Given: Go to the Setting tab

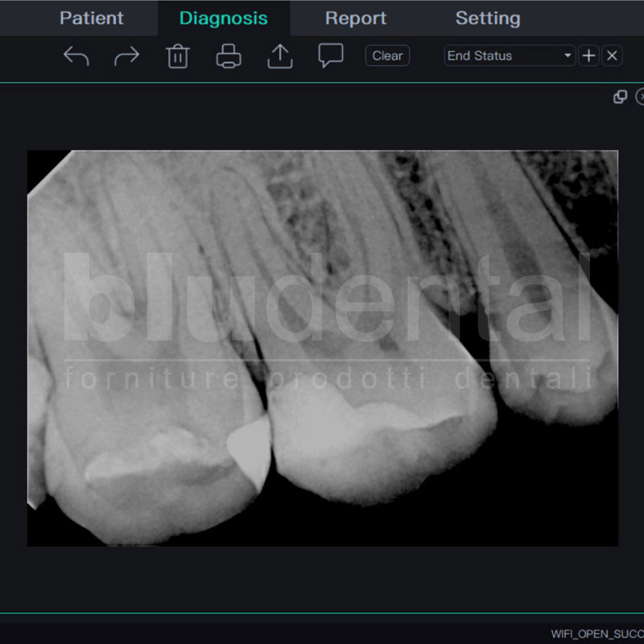Looking at the screenshot, I should point(488,18).
